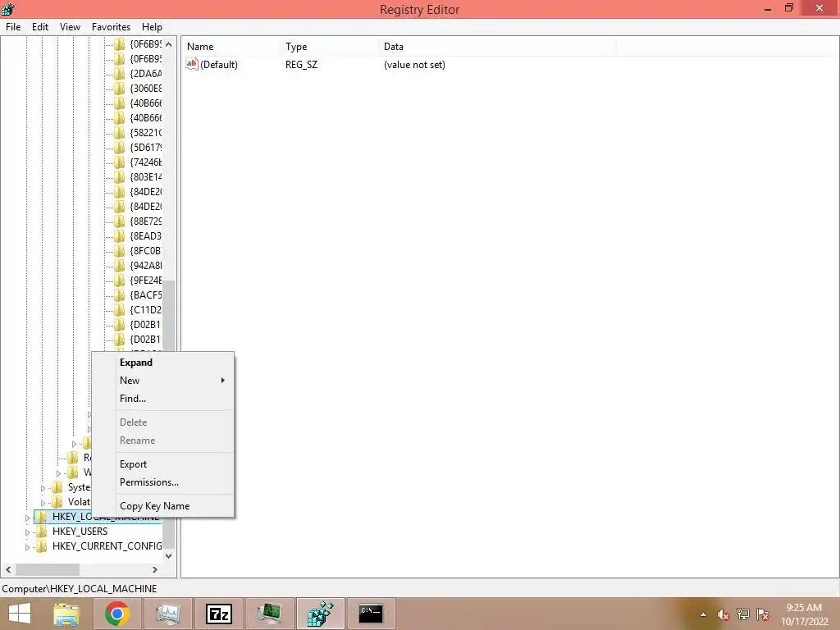840x630 pixels.
Task: Open Command Prompt from the taskbar
Action: click(x=371, y=614)
